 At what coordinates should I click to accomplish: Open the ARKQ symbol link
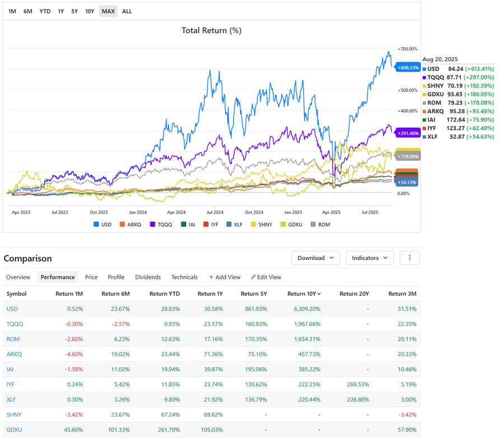[14, 354]
